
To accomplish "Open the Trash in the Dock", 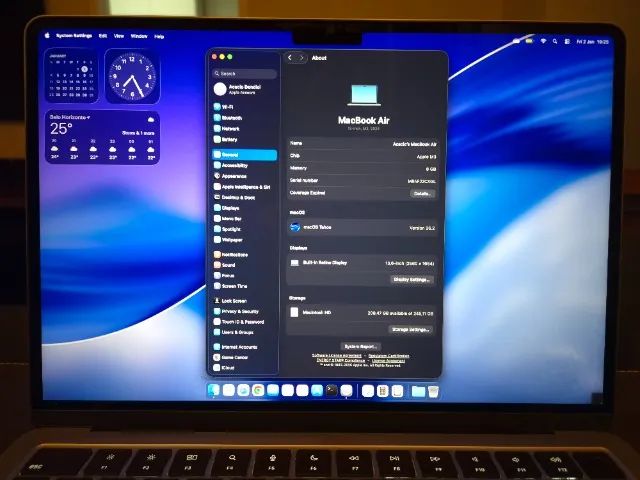I will tap(433, 391).
